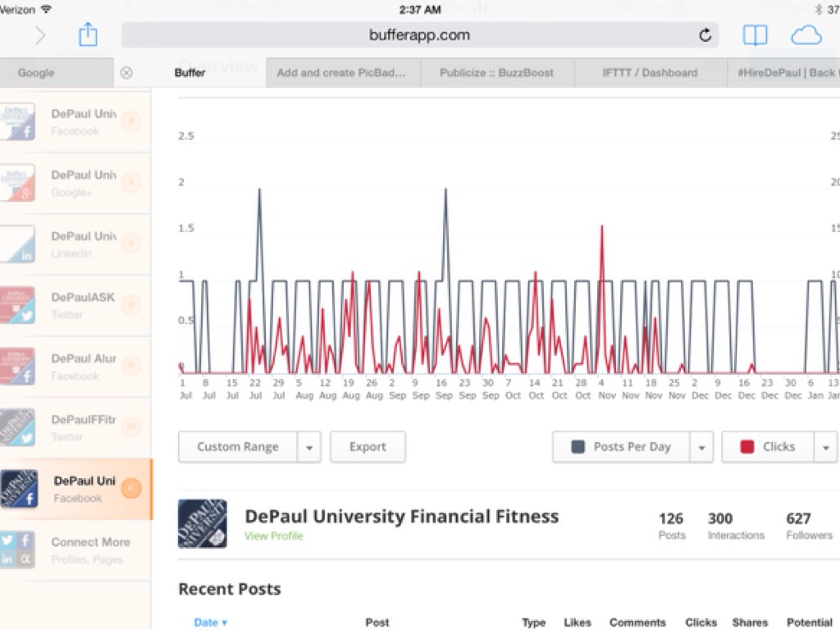The height and width of the screenshot is (630, 840).
Task: Open the Custom Range dropdown arrow
Action: tap(309, 447)
